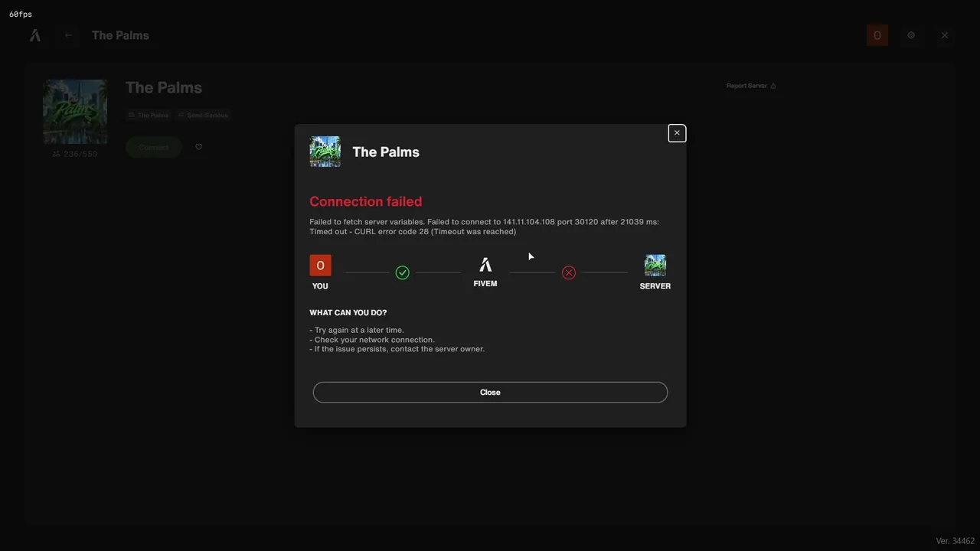Image resolution: width=980 pixels, height=551 pixels.
Task: Click The Palms title in the dialog
Action: tap(386, 152)
